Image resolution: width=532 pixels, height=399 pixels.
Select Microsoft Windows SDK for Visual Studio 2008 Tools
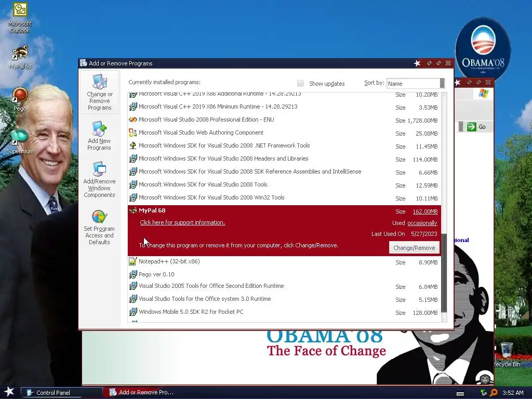[203, 184]
